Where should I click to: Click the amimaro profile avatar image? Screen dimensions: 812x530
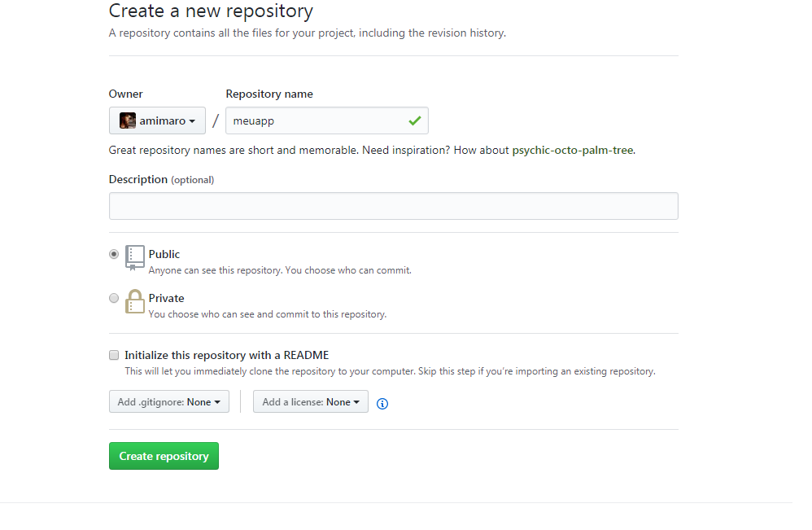click(x=127, y=120)
